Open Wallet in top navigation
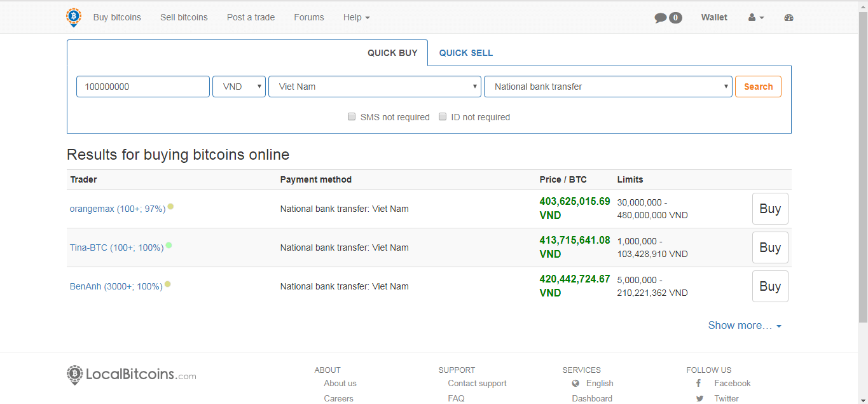This screenshot has width=868, height=404. coord(714,17)
